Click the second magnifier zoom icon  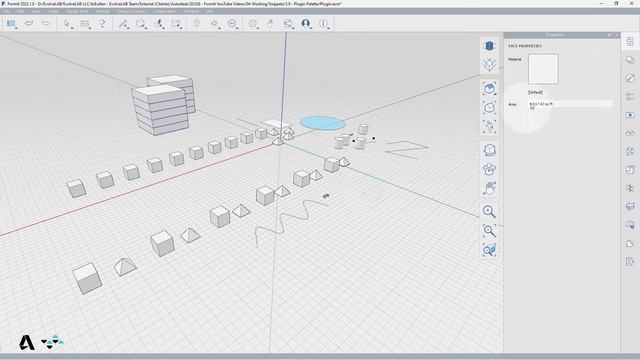click(x=489, y=231)
